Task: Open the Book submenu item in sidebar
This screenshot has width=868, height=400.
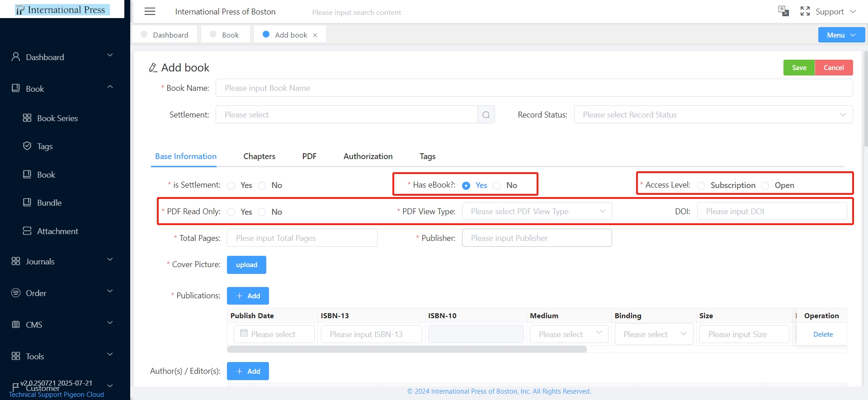Action: click(46, 174)
